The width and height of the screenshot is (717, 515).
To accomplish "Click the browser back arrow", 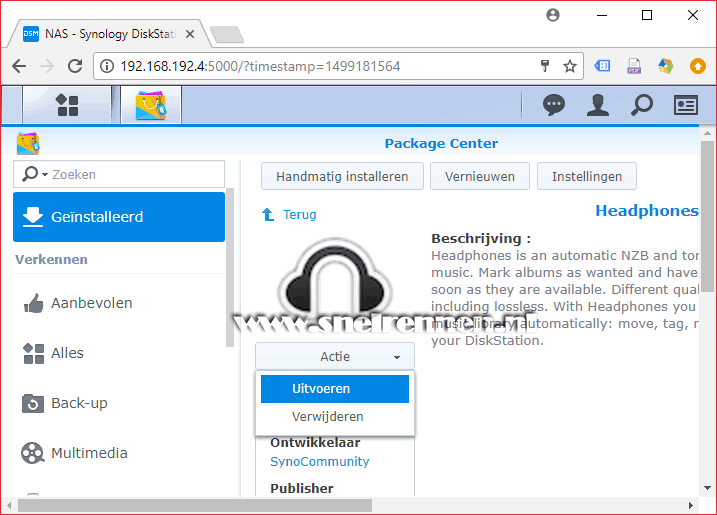I will [x=19, y=66].
